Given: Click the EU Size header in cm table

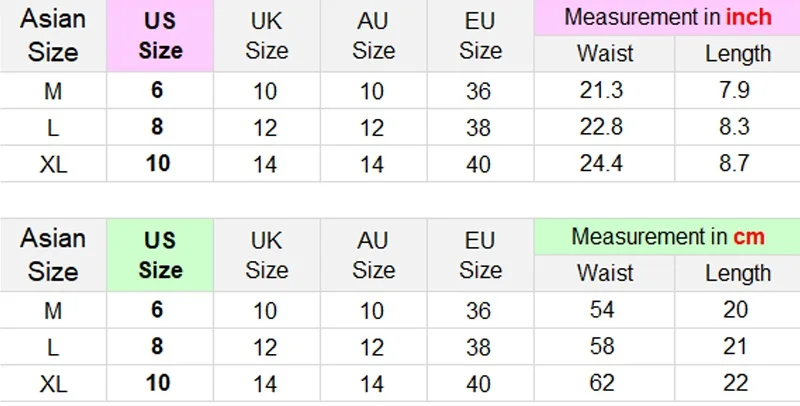Looking at the screenshot, I should (480, 255).
